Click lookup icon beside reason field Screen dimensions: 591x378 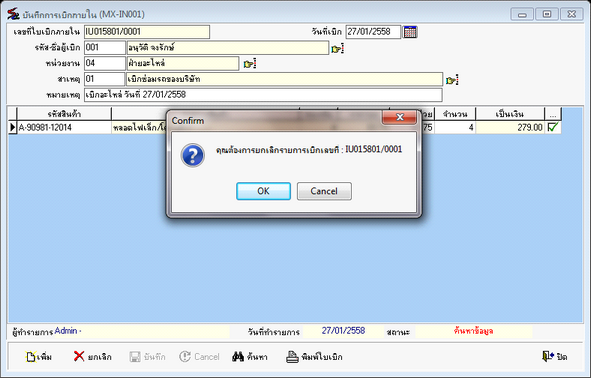pos(452,80)
